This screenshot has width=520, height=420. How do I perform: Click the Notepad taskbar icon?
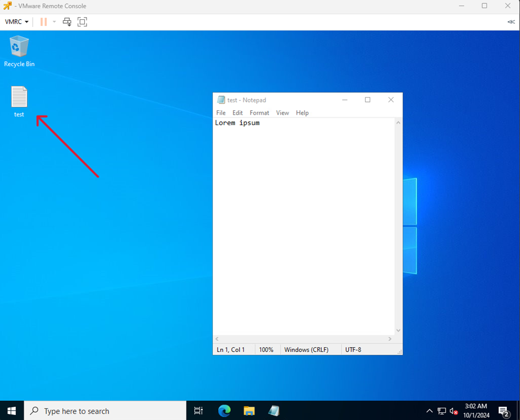click(274, 411)
